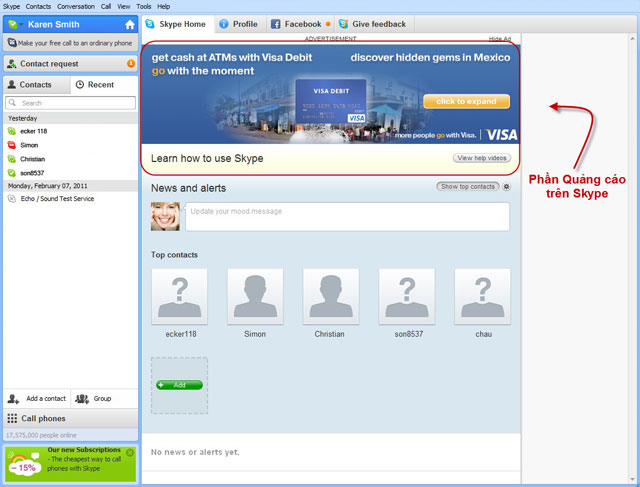Click the Visa Debit card in the ad
This screenshot has width=640, height=487.
pos(331,101)
